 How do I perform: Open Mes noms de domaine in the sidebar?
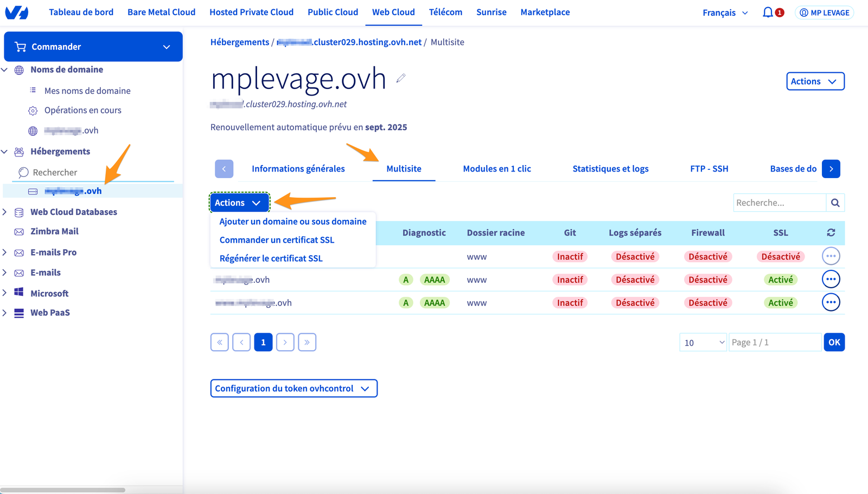click(x=87, y=91)
